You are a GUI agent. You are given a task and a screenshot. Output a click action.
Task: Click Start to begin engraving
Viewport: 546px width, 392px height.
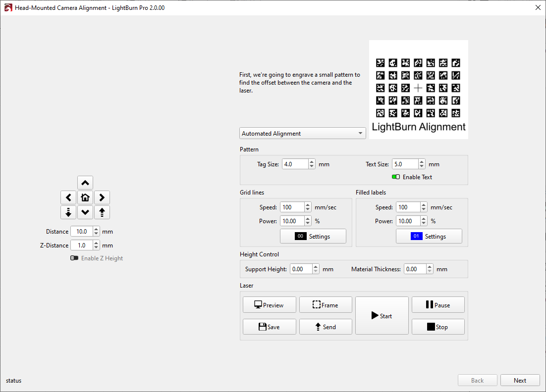point(382,316)
